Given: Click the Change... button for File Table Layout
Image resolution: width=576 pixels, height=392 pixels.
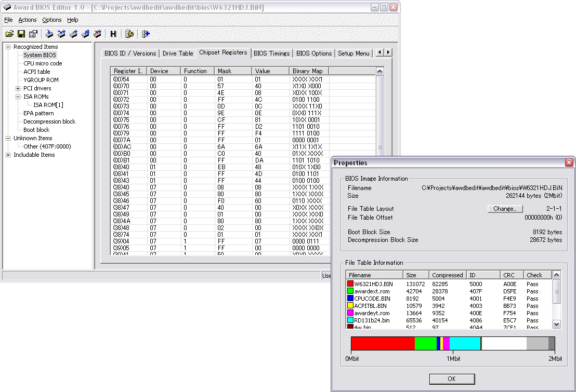Looking at the screenshot, I should pos(505,209).
